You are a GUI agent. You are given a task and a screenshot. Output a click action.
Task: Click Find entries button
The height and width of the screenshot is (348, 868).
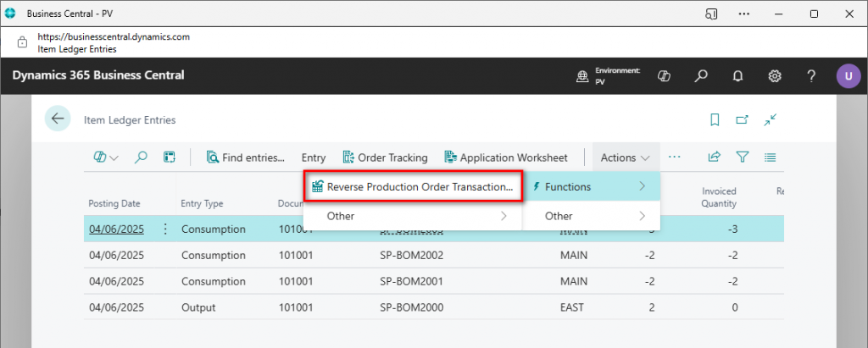click(x=245, y=157)
